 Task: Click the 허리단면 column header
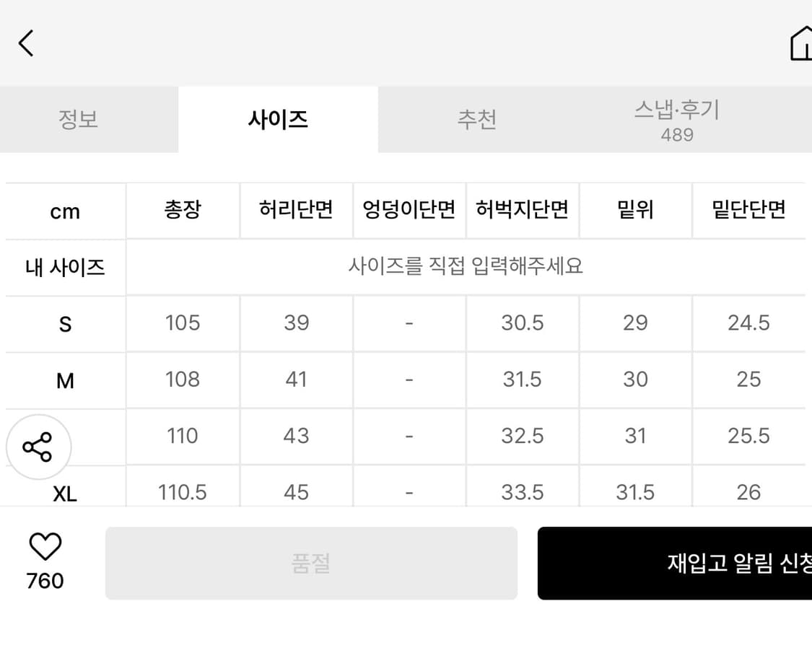296,210
